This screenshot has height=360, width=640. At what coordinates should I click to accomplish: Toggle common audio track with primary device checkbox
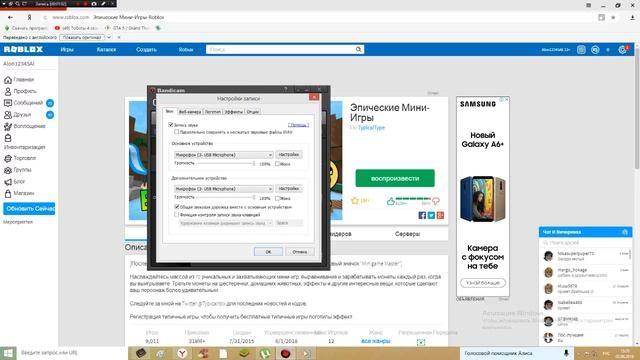177,207
